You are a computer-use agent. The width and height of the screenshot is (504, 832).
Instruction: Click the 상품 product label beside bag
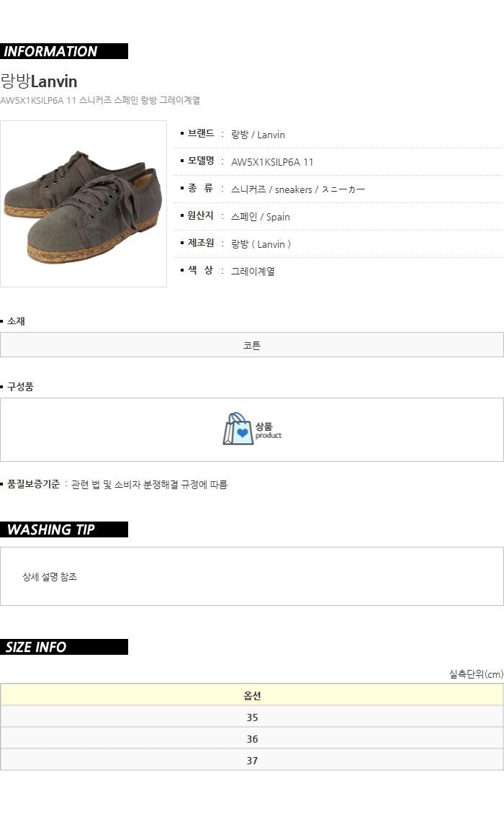point(268,430)
